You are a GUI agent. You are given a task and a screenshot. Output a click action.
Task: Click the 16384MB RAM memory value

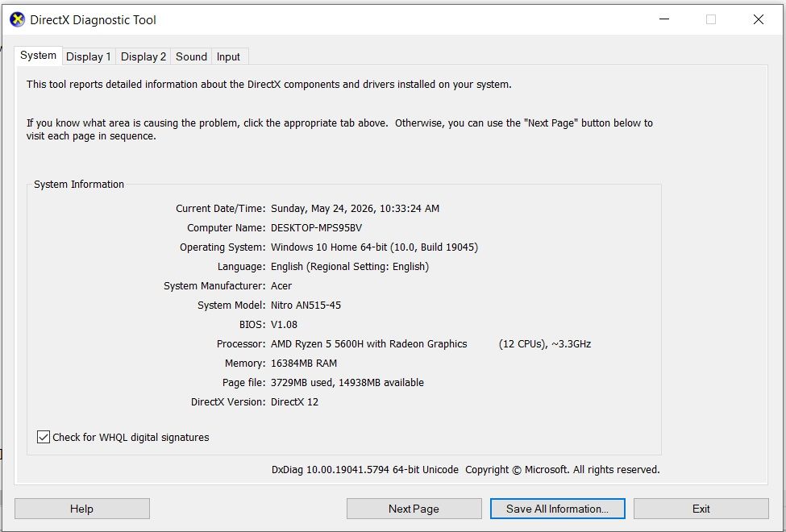(304, 364)
